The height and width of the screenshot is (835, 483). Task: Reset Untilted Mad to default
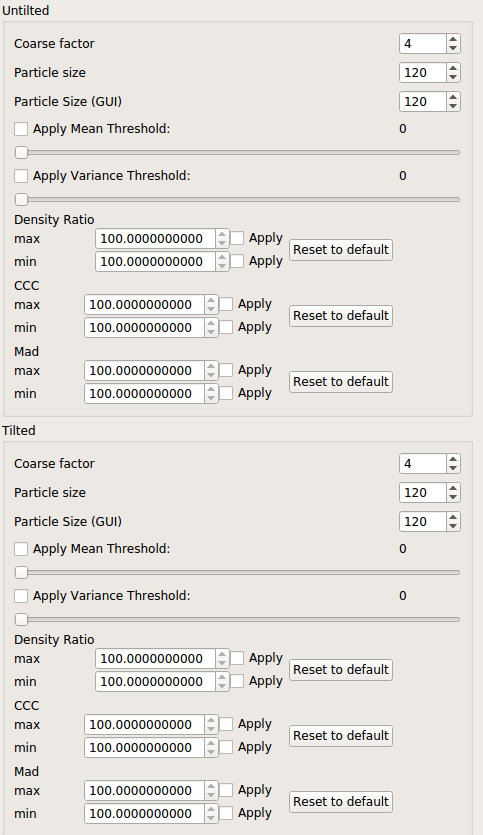pyautogui.click(x=341, y=382)
